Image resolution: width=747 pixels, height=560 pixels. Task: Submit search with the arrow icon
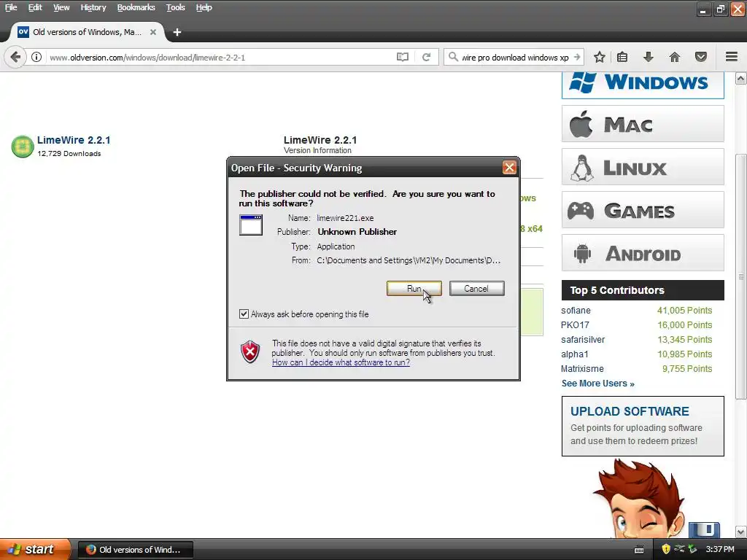[577, 57]
